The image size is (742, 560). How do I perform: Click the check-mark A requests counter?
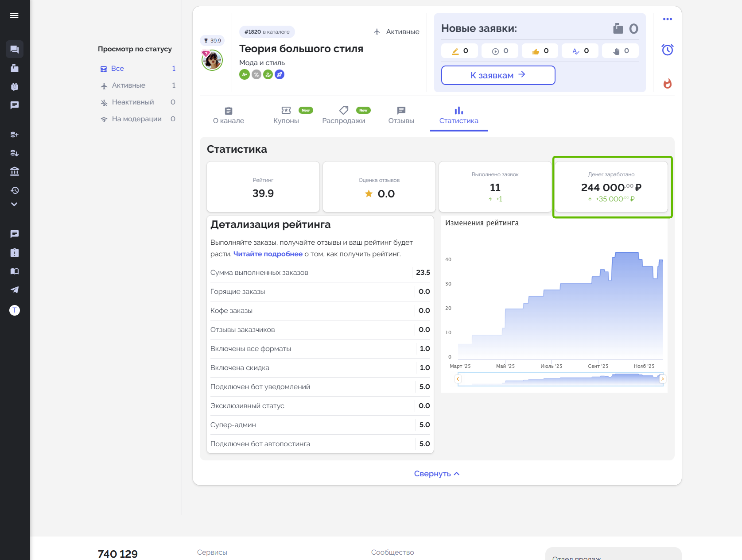click(x=580, y=51)
